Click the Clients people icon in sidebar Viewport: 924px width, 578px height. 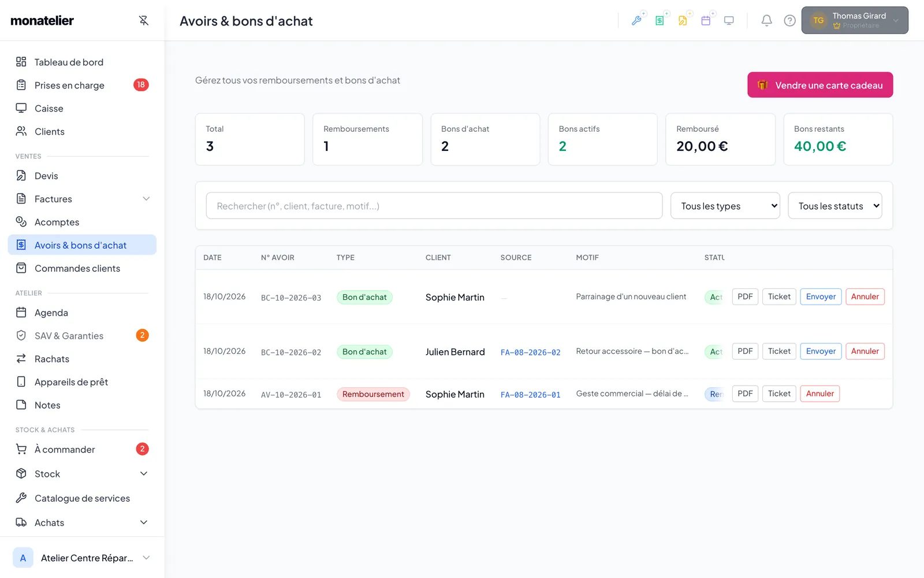(21, 131)
